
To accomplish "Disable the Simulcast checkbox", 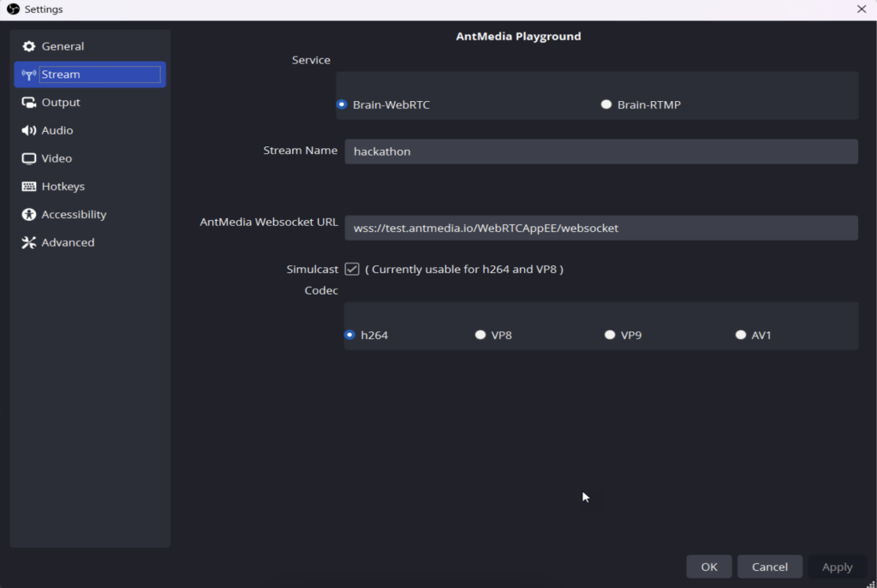I will 352,270.
